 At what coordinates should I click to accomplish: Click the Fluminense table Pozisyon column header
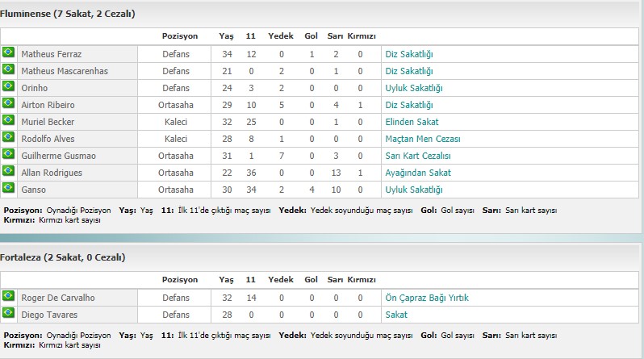[x=180, y=36]
